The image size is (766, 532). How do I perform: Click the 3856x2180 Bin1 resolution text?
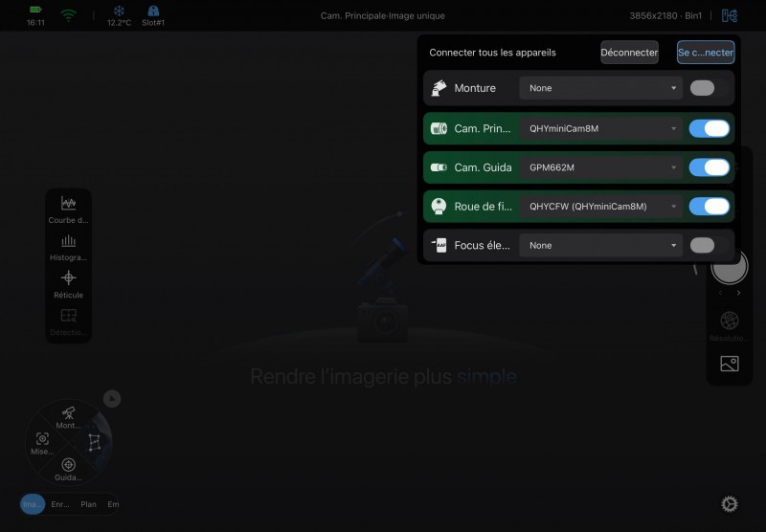click(665, 15)
